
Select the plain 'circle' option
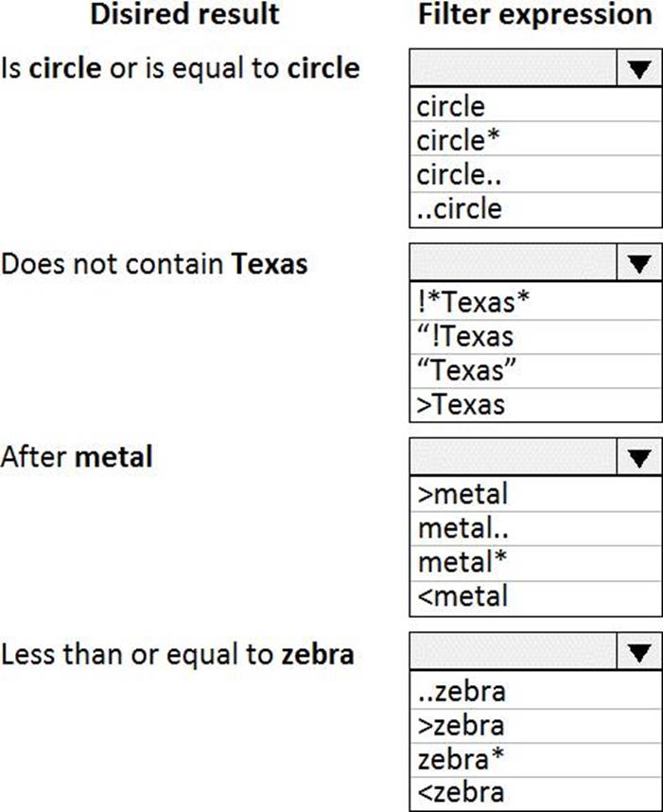[x=535, y=106]
